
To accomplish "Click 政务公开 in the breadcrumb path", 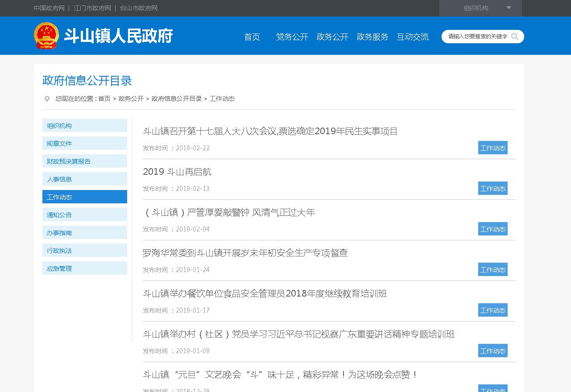I will (x=131, y=99).
